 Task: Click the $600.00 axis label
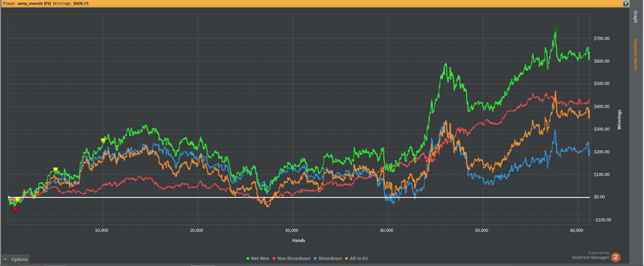602,61
